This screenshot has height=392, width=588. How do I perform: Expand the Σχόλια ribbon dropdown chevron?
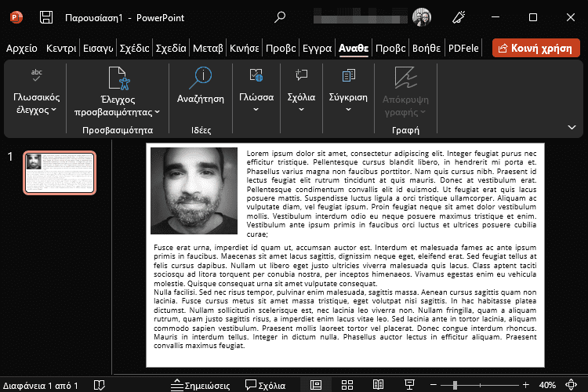(301, 110)
